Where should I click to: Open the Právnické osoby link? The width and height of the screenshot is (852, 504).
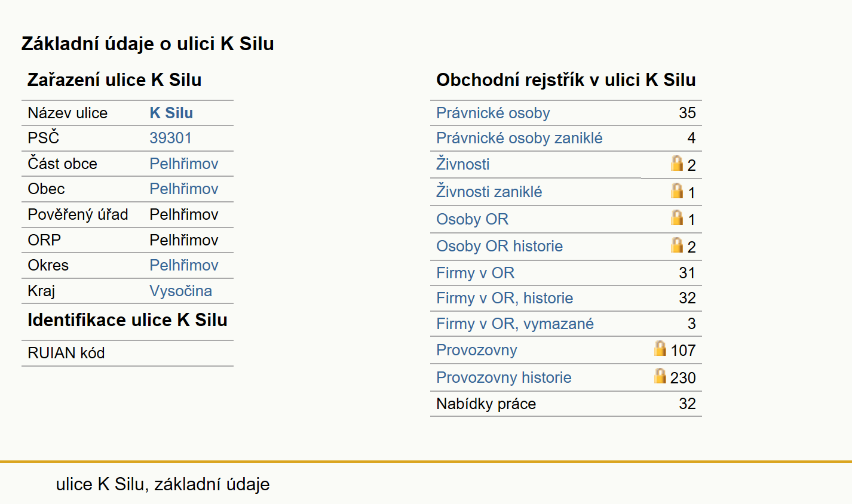click(x=493, y=113)
